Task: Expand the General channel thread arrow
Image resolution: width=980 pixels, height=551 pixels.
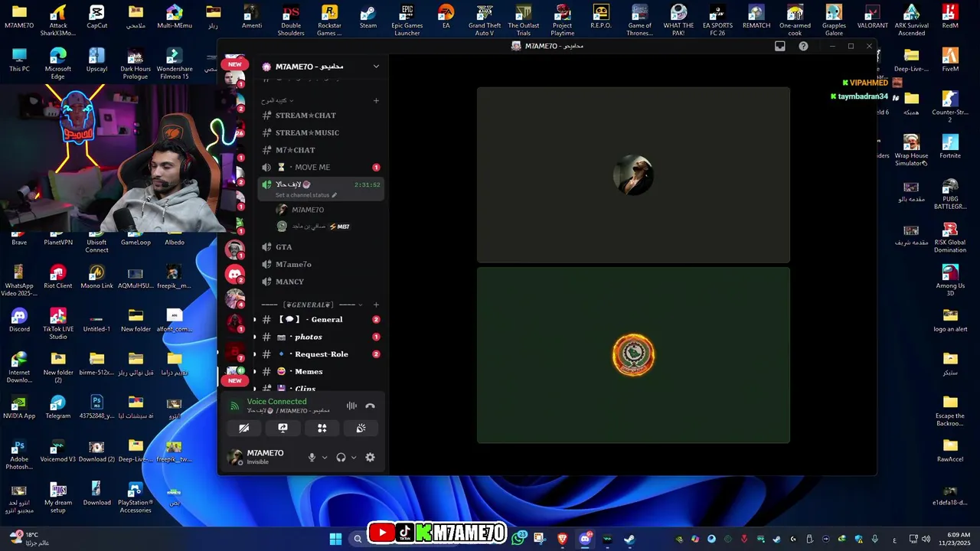Action: click(x=255, y=320)
